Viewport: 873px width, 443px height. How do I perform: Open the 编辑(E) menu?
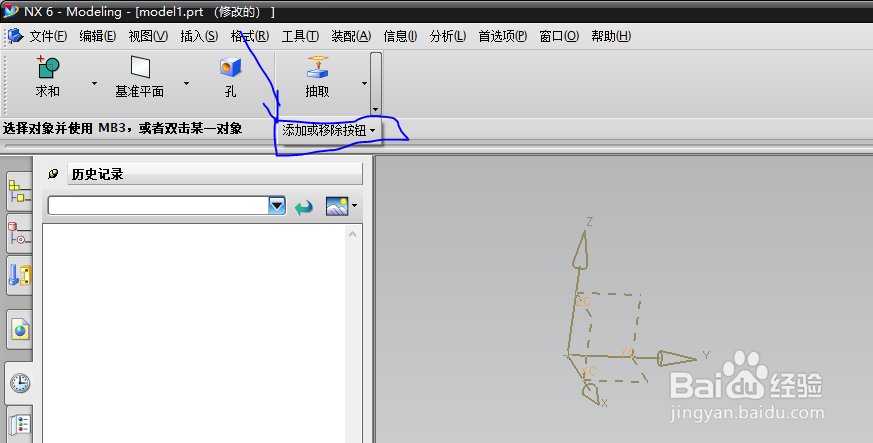click(x=97, y=36)
